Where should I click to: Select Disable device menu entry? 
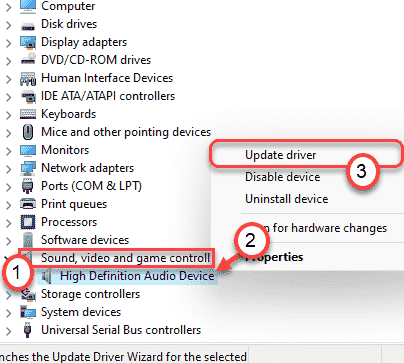283,177
